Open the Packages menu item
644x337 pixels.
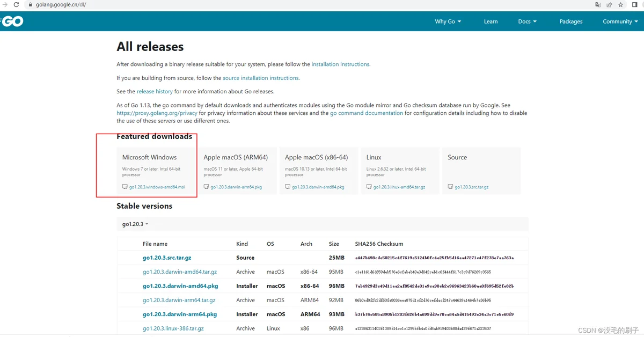click(x=571, y=21)
